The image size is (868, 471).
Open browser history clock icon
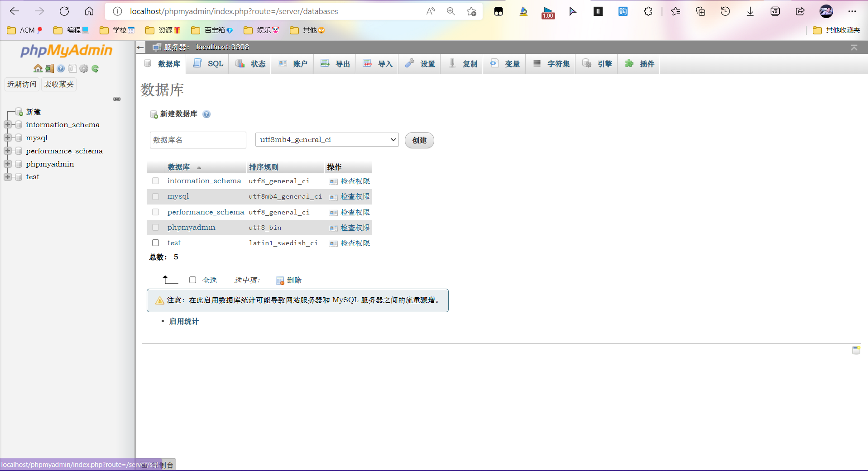pyautogui.click(x=725, y=11)
